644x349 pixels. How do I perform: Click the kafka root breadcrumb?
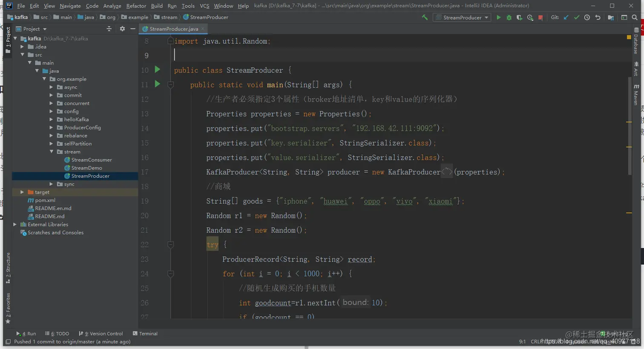17,17
